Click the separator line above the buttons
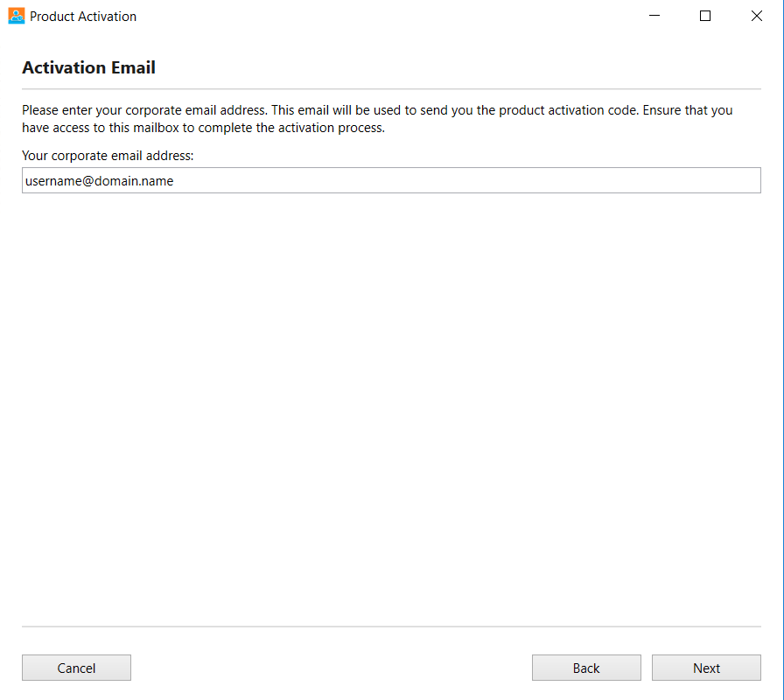Viewport: 784px width, 700px height. (391, 626)
